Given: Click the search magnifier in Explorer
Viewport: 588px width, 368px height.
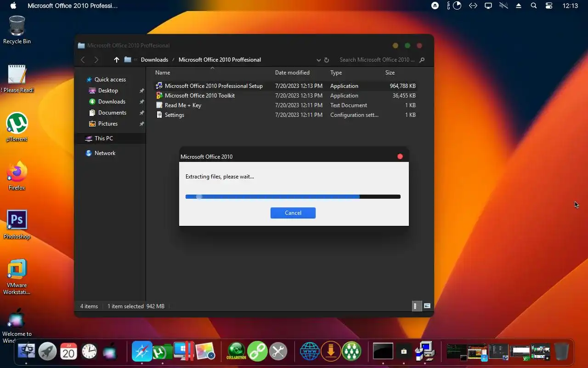Looking at the screenshot, I should tap(422, 60).
